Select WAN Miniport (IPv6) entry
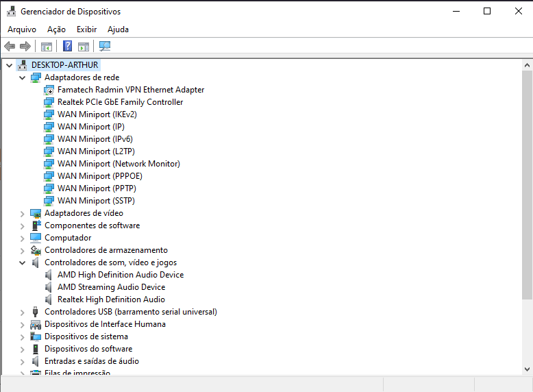The width and height of the screenshot is (533, 392). pyautogui.click(x=95, y=139)
